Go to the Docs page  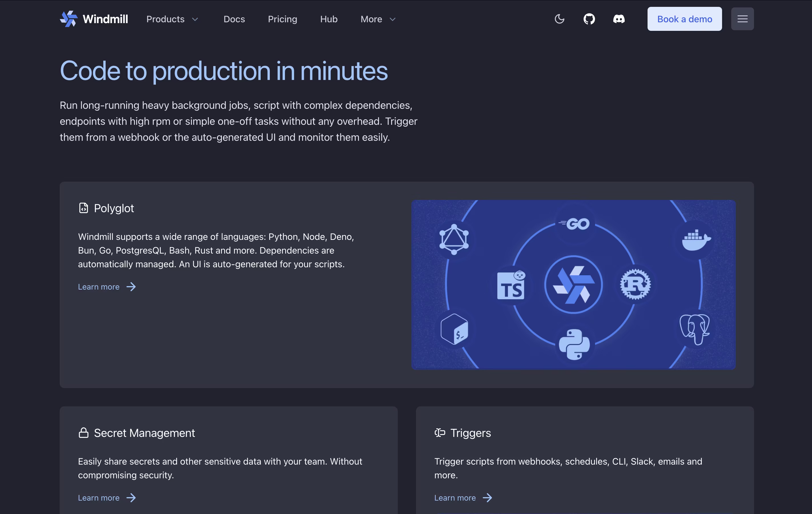pos(234,19)
